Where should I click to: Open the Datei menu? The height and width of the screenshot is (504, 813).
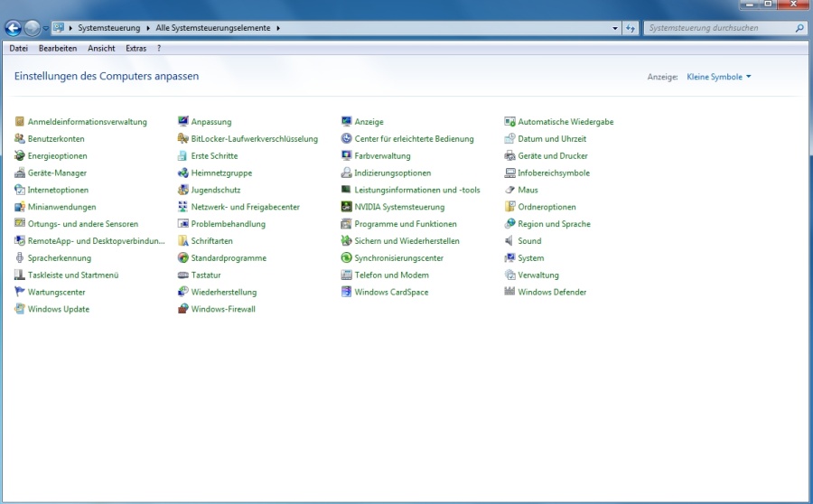19,48
